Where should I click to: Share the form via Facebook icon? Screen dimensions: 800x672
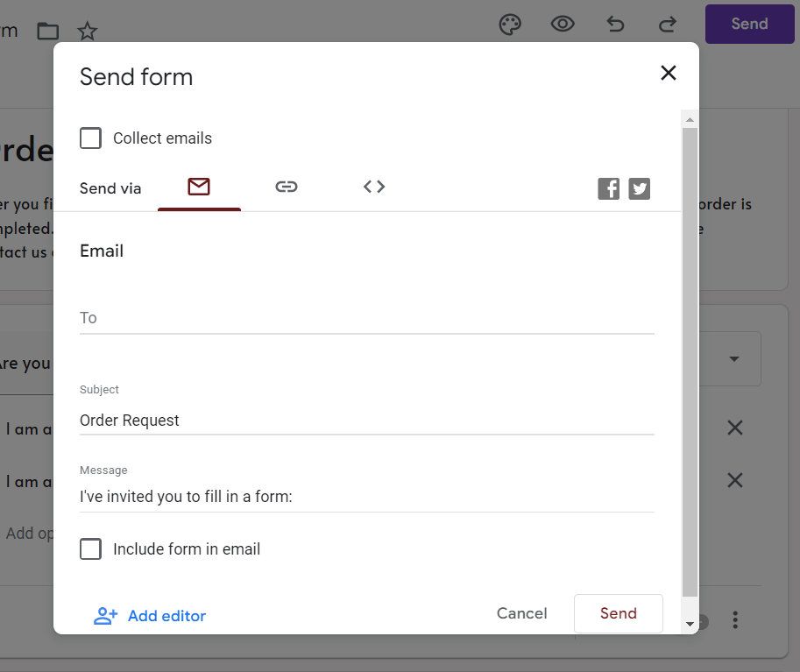click(x=608, y=188)
